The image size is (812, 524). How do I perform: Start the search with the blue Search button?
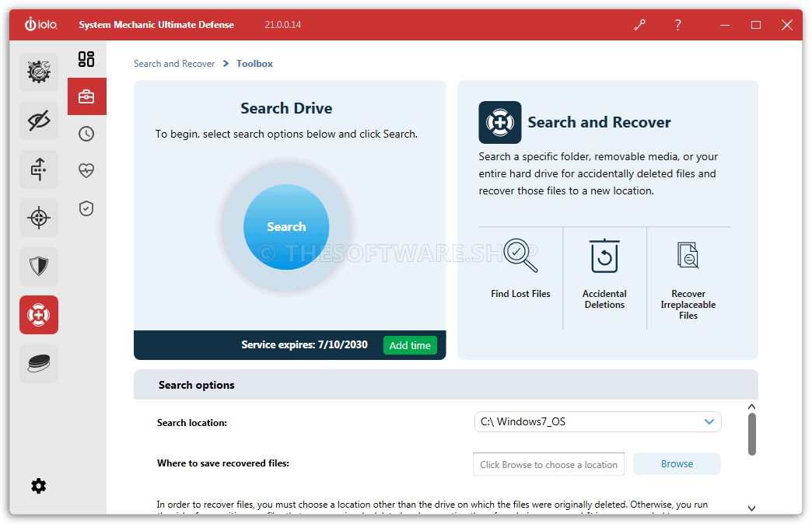[286, 227]
